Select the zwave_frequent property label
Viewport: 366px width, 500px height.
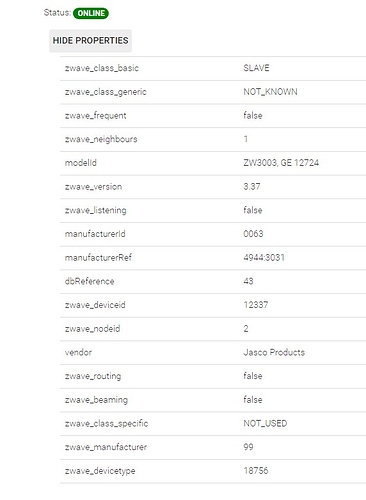coord(96,116)
